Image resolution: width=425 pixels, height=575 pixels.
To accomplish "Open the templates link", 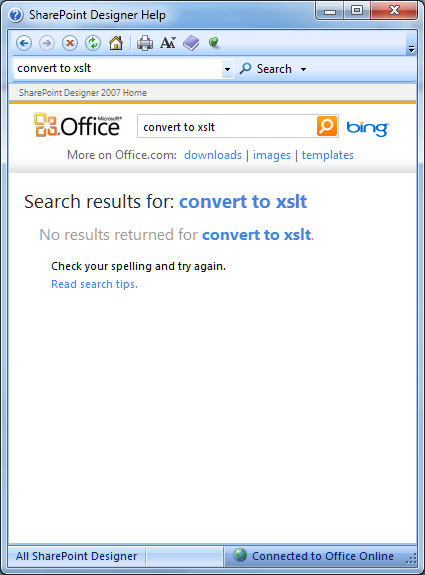I will pos(327,155).
